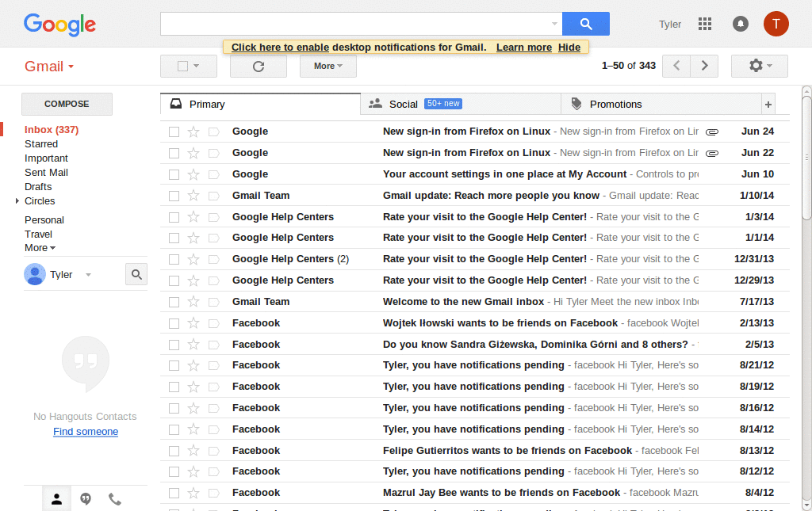This screenshot has width=812, height=511.
Task: Open Learn more notifications link
Action: click(524, 47)
